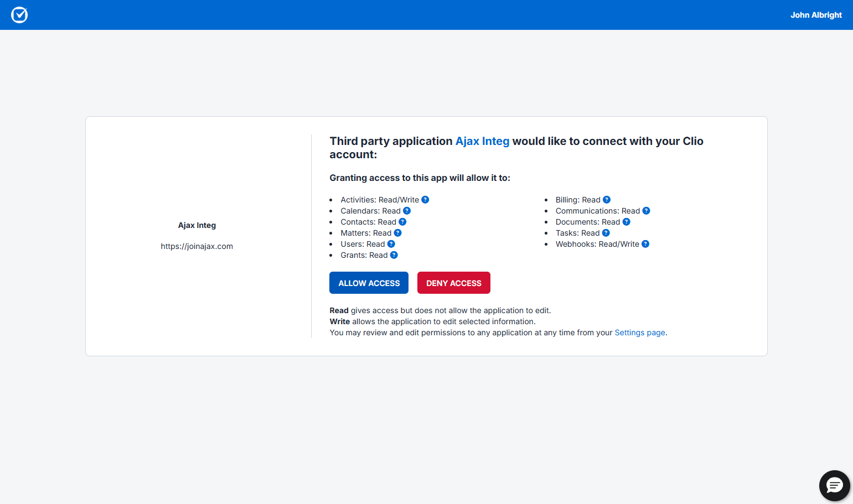The image size is (853, 504).
Task: Deny access to the application
Action: coord(454,283)
